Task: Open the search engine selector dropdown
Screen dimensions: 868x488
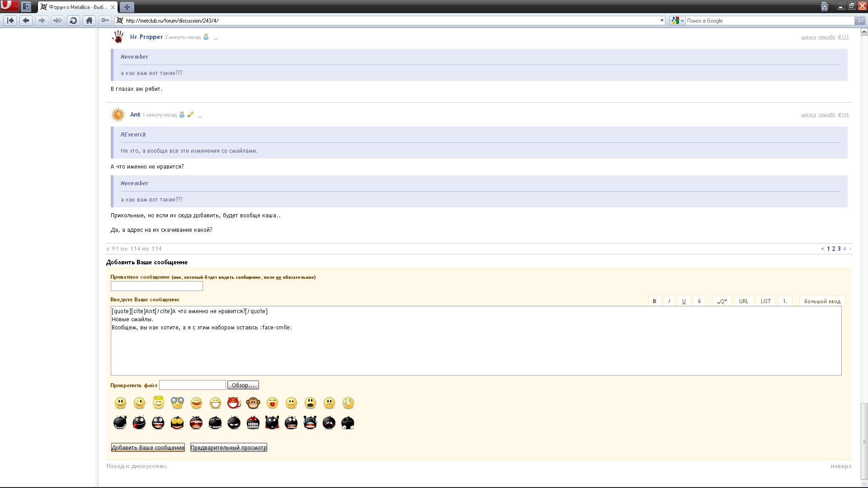Action: (677, 20)
